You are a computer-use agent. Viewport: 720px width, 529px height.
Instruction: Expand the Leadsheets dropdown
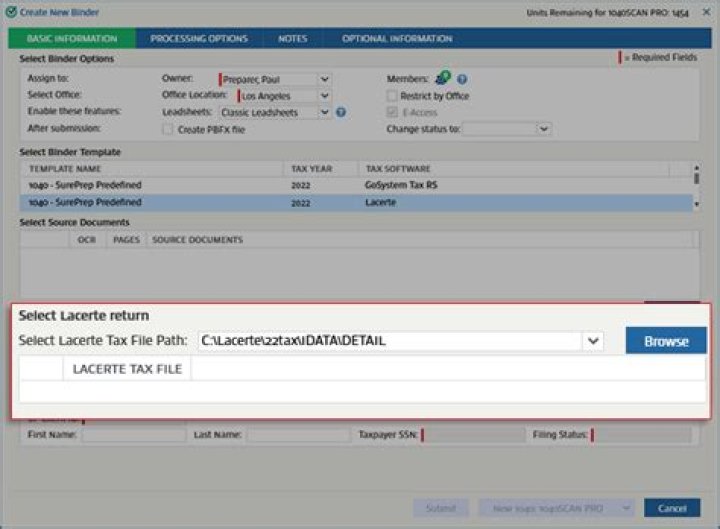(324, 112)
